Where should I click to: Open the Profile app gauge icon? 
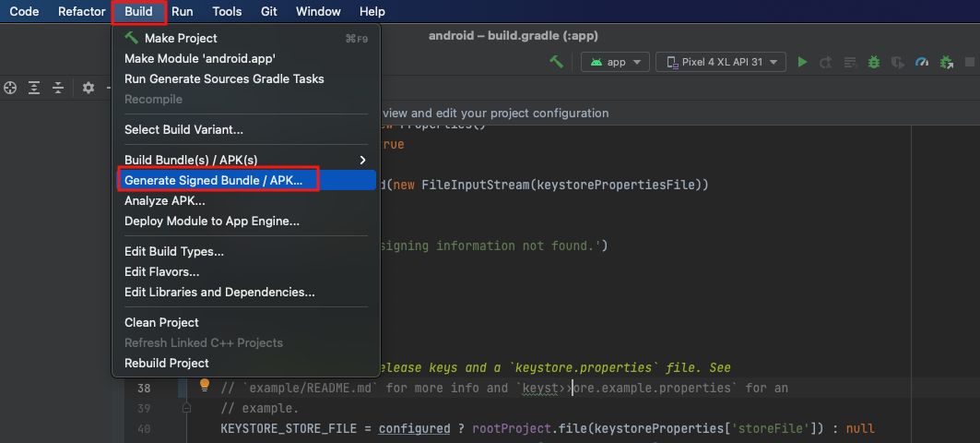pos(922,62)
